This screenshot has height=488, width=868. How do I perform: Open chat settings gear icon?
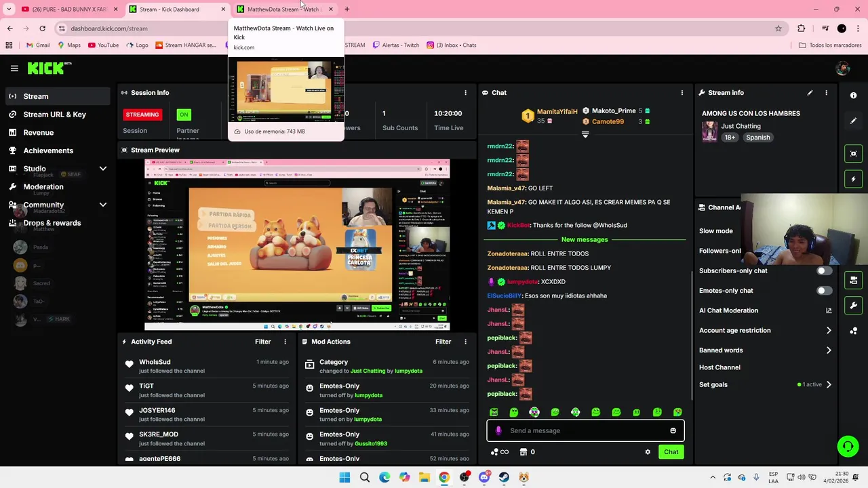coord(648,452)
